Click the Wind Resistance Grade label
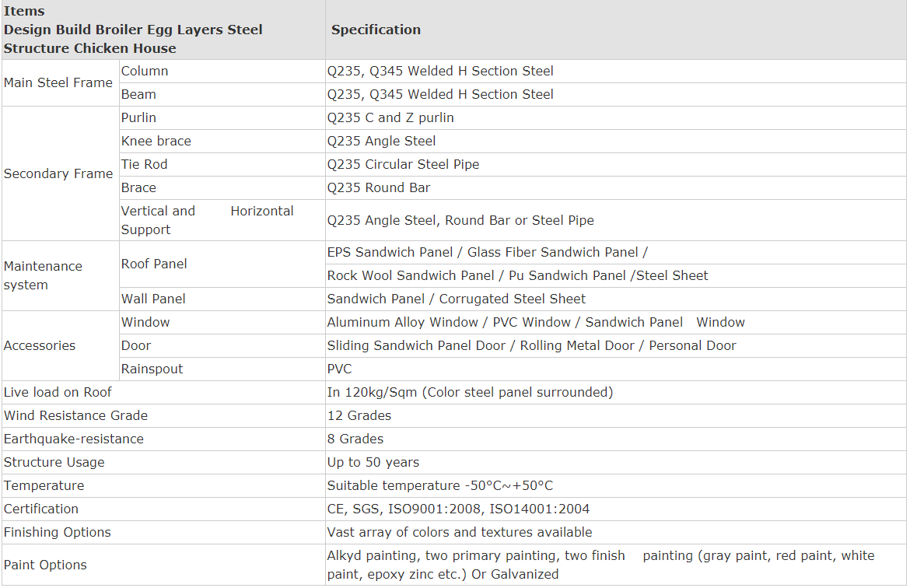 75,415
